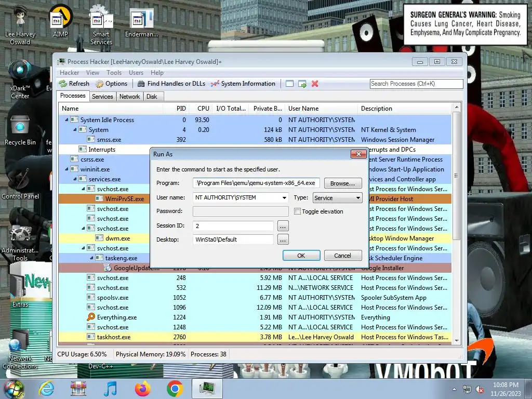Click the network tray icon
The height and width of the screenshot is (399, 532).
pos(467,390)
